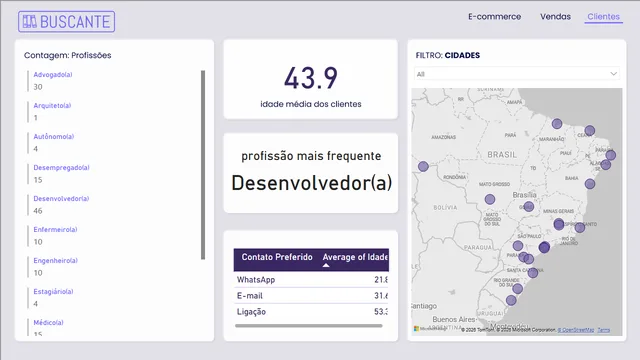The height and width of the screenshot is (360, 640).
Task: Open the OpenStreetMap attribution link
Action: pyautogui.click(x=576, y=330)
